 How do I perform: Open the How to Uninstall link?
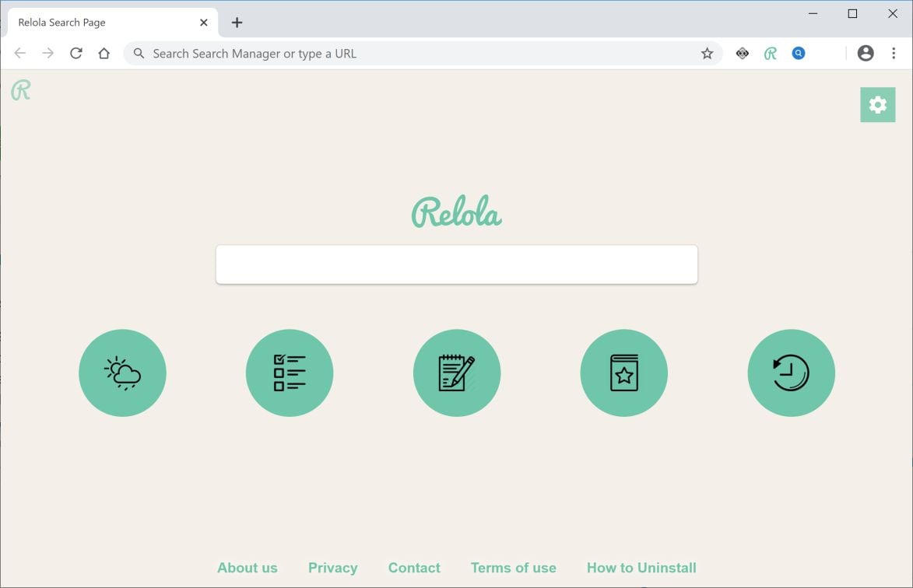[641, 568]
